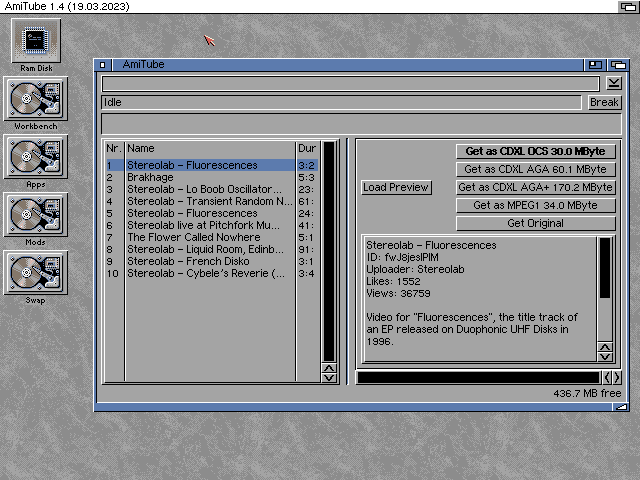Click the AmiTube window title bar
The width and height of the screenshot is (640, 480).
[x=347, y=64]
